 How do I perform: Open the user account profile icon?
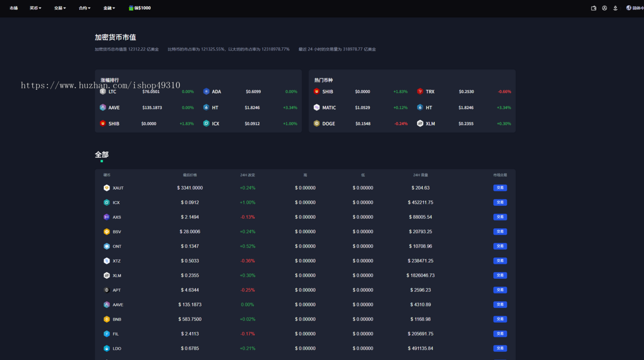tap(604, 8)
